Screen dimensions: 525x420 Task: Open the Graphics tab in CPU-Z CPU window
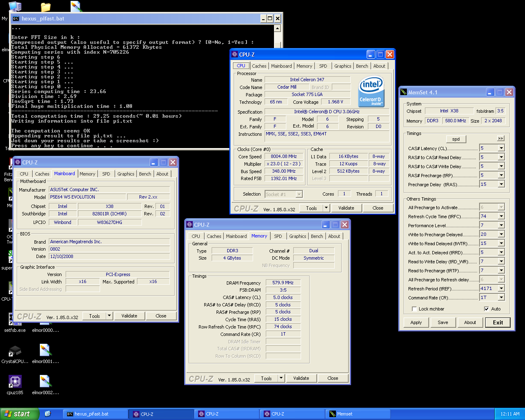pos(343,66)
